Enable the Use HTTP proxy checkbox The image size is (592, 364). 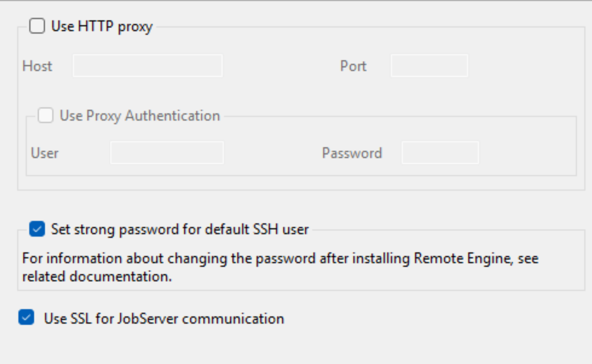click(37, 26)
